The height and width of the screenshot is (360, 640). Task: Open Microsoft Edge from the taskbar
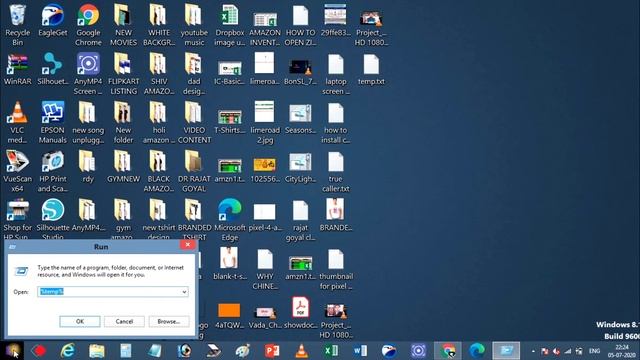(477, 351)
